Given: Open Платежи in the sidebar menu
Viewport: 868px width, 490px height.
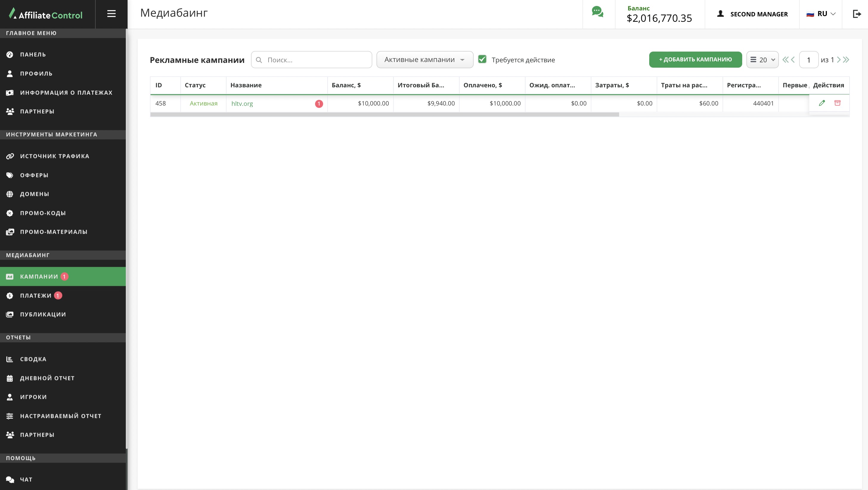Looking at the screenshot, I should pos(36,296).
